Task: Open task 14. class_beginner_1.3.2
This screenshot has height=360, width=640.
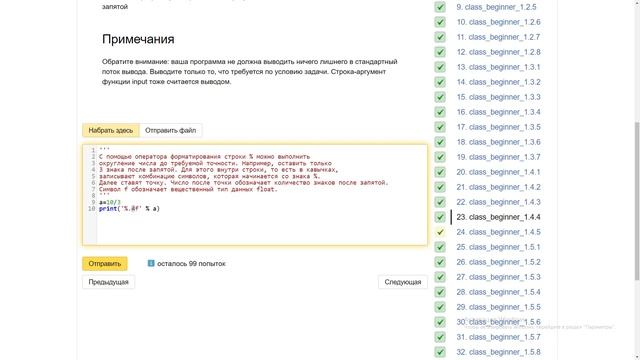Action: tap(498, 82)
